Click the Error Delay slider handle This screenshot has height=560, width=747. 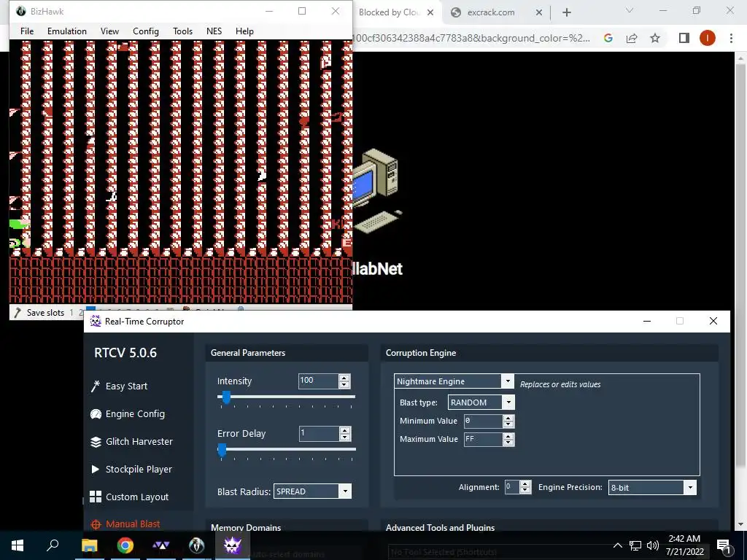222,449
